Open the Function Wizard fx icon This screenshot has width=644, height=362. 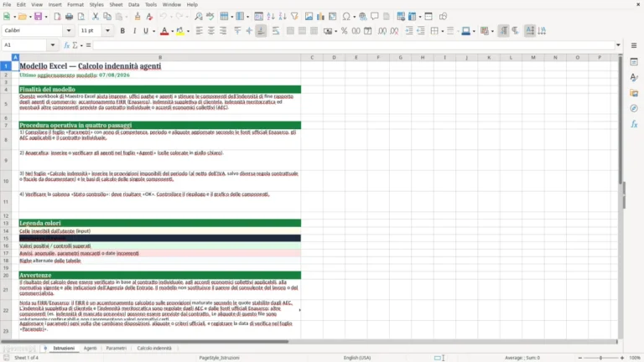pos(66,45)
